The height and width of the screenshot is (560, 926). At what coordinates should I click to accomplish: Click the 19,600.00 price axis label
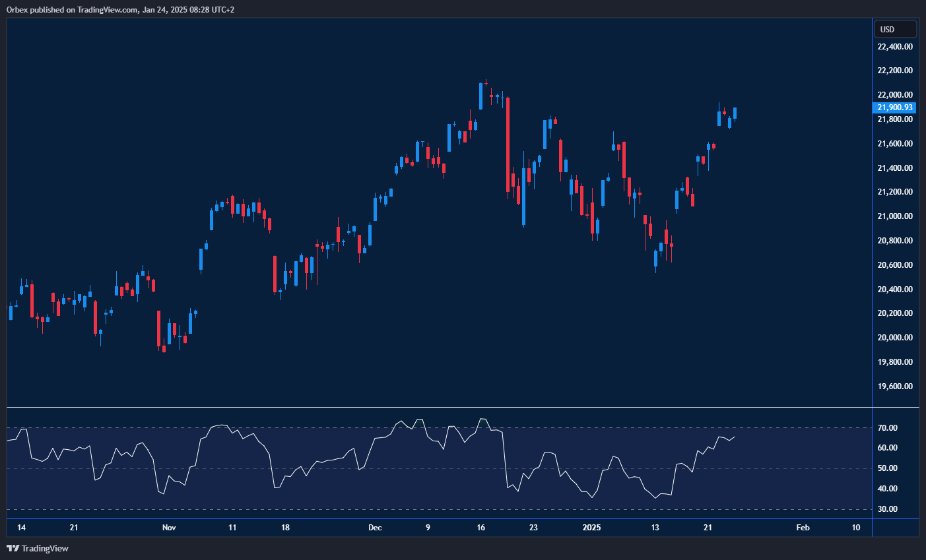pos(895,387)
